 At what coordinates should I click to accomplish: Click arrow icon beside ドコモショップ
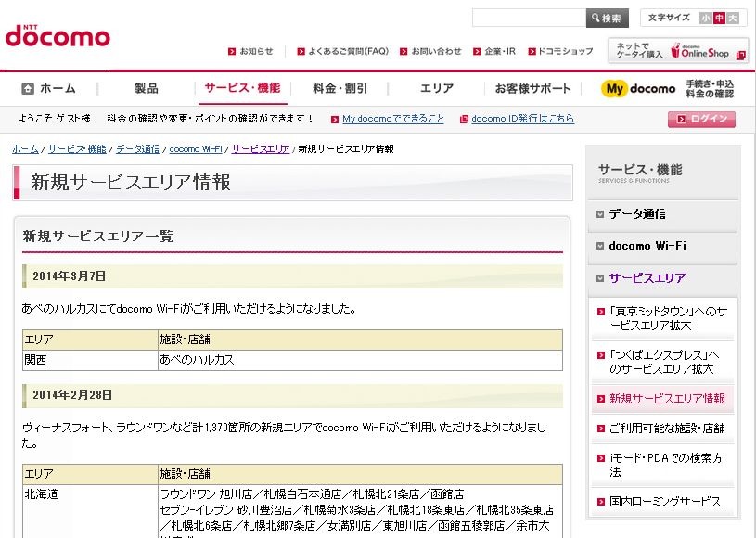[532, 52]
